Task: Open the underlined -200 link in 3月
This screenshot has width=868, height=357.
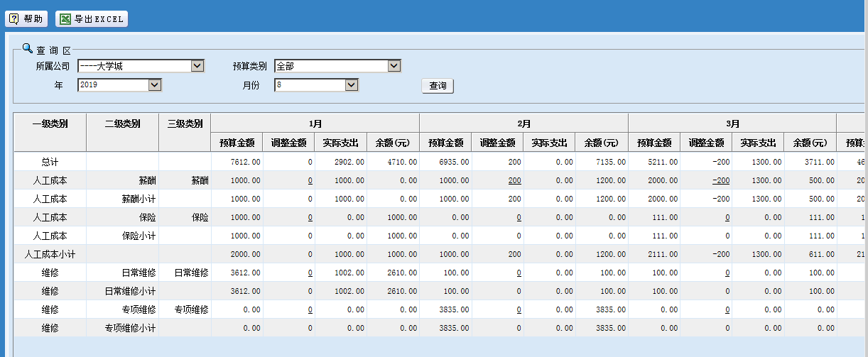Action: 721,180
